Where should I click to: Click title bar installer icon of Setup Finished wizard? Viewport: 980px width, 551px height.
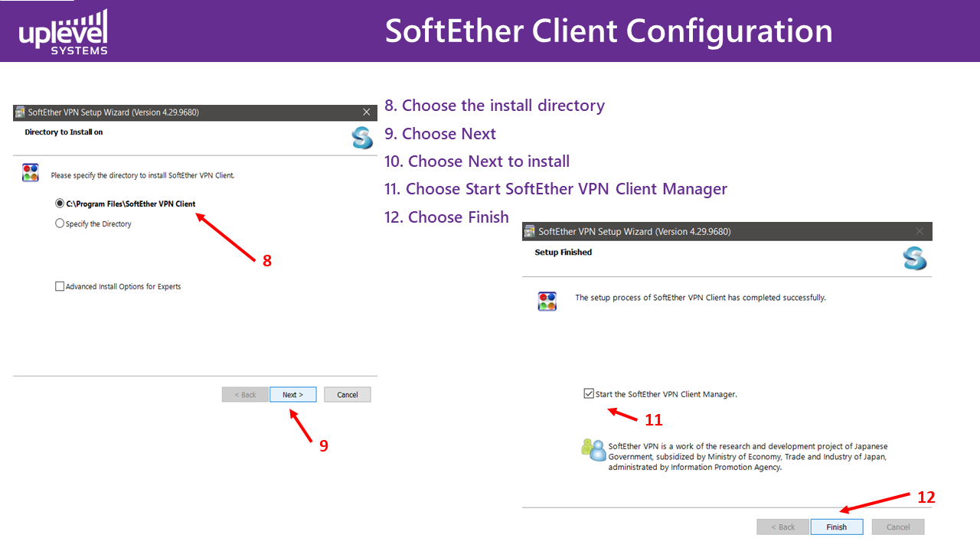530,231
